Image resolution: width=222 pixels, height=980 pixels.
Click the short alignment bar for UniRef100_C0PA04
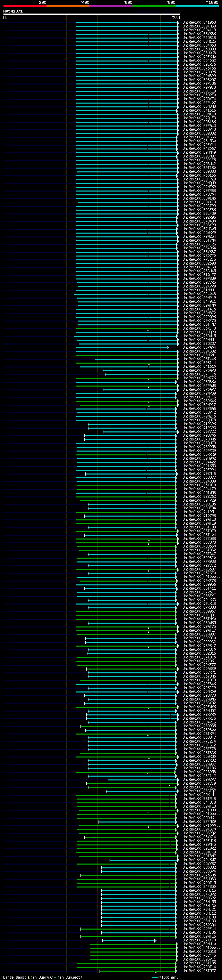click(122, 348)
